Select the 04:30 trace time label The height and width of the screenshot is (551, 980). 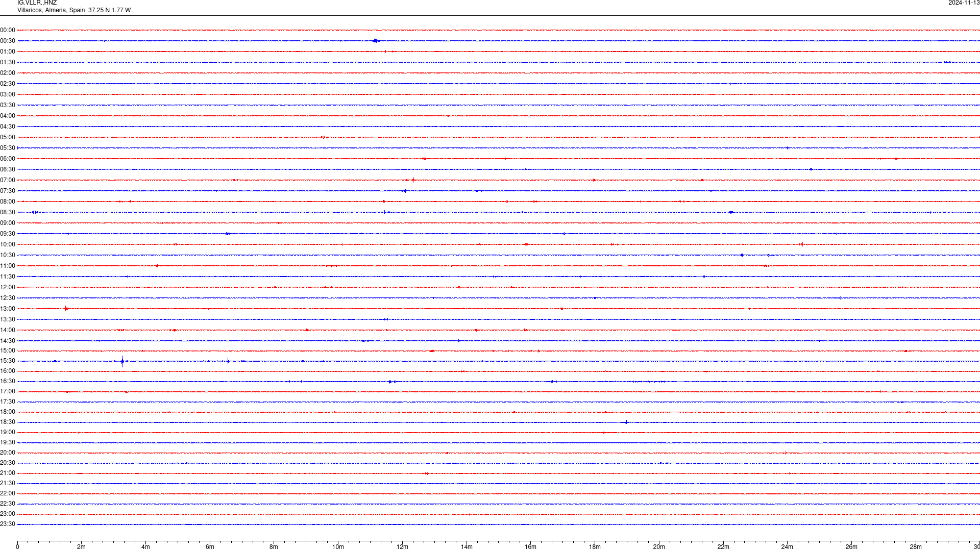(8, 127)
